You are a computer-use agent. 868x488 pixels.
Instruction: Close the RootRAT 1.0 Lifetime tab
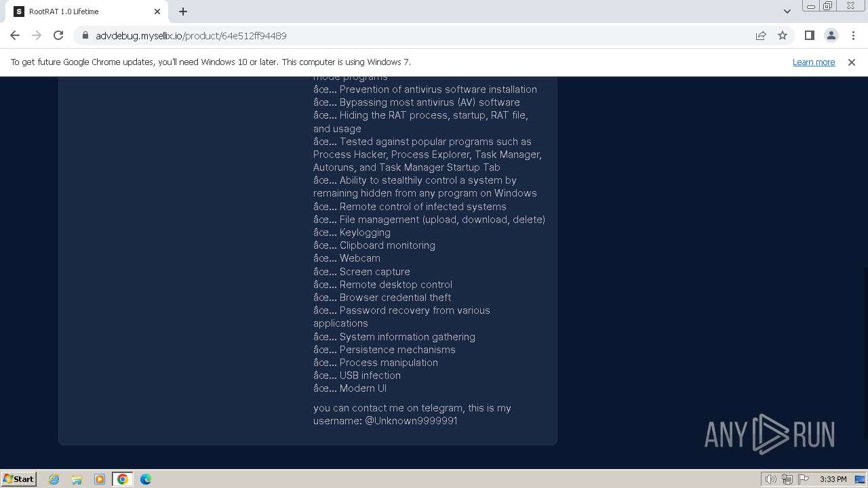157,12
